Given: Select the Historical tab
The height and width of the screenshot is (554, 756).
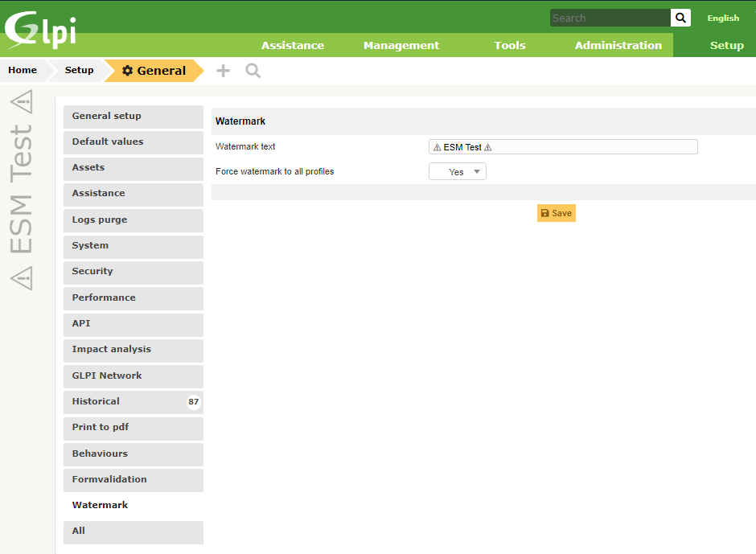Looking at the screenshot, I should [x=133, y=402].
